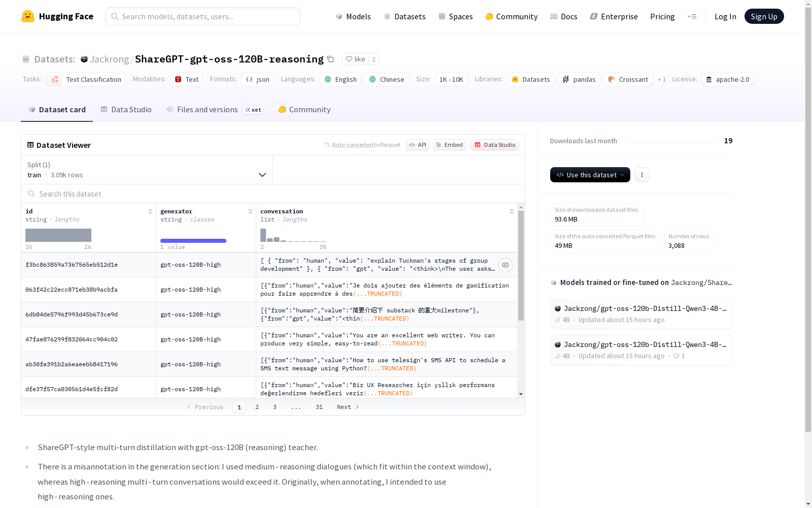Open the second Qwen3-4B model card with 1 like
The image size is (812, 508).
[641, 350]
